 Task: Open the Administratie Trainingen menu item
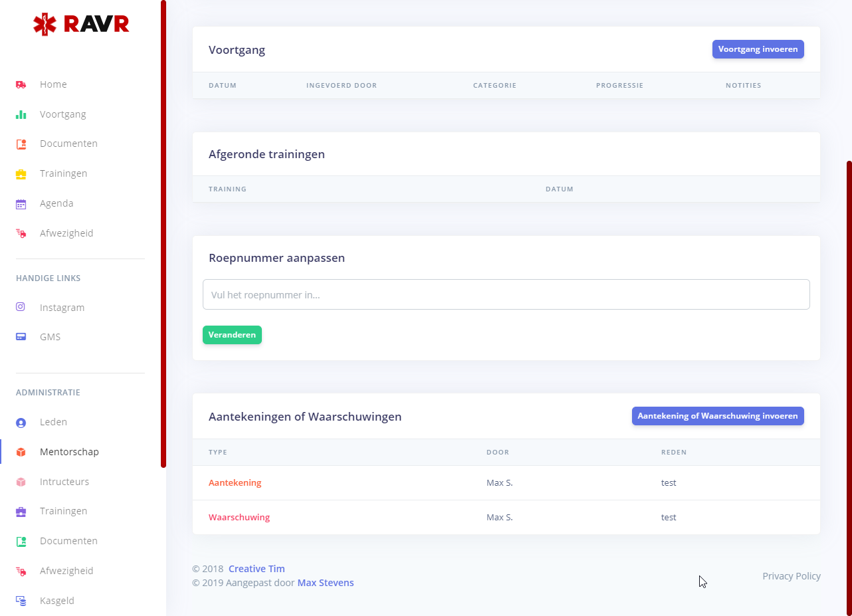[x=63, y=511]
